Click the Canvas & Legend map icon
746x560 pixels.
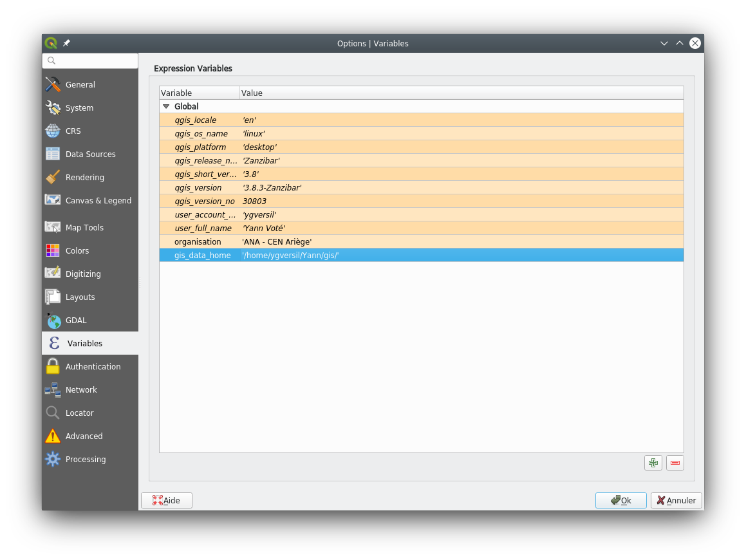[53, 200]
